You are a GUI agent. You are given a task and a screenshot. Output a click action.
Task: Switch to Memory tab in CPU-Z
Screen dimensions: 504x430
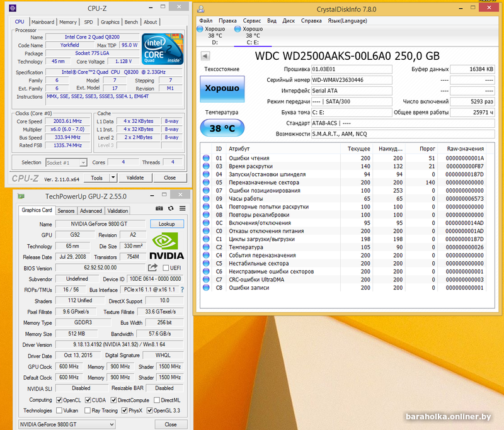[x=68, y=22]
